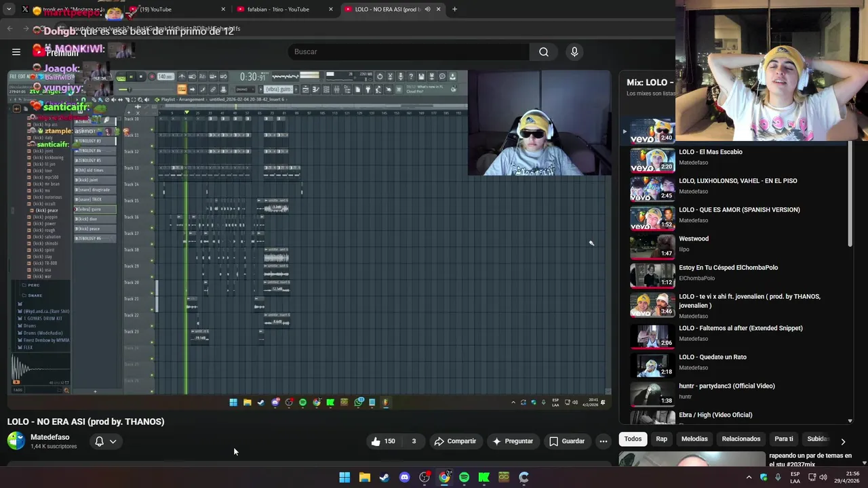Click the system tray microphone icon
This screenshot has width=868, height=488.
click(x=777, y=477)
